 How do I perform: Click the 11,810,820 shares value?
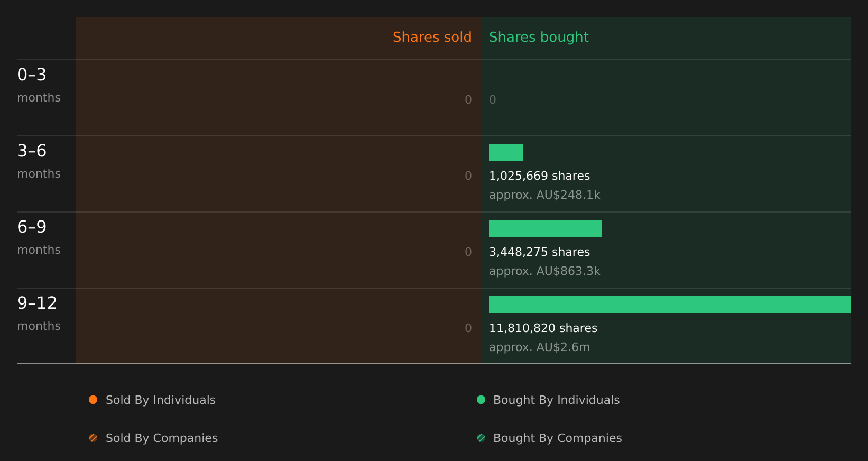tap(543, 328)
